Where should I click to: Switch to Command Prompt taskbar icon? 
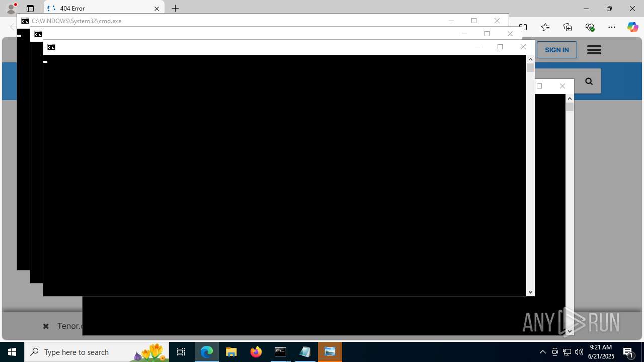coord(281,352)
